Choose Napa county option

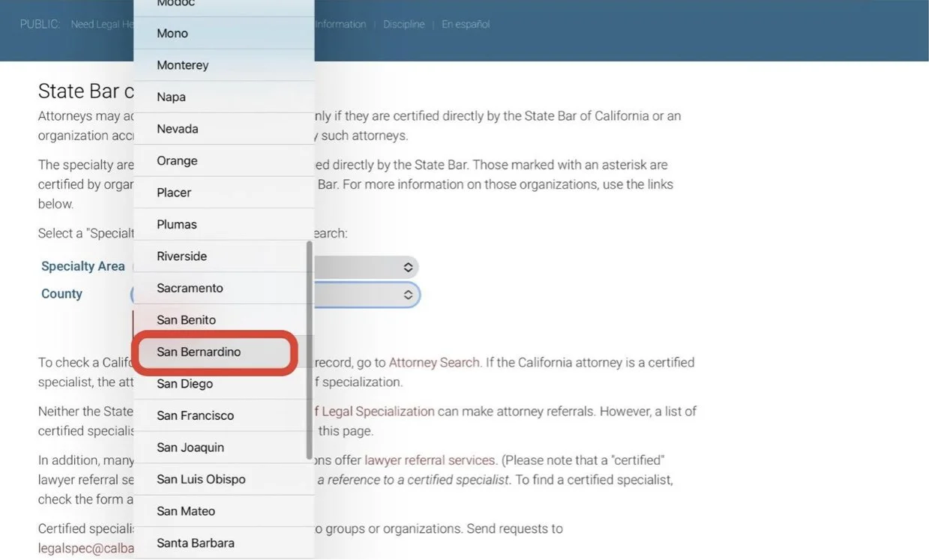coord(223,97)
